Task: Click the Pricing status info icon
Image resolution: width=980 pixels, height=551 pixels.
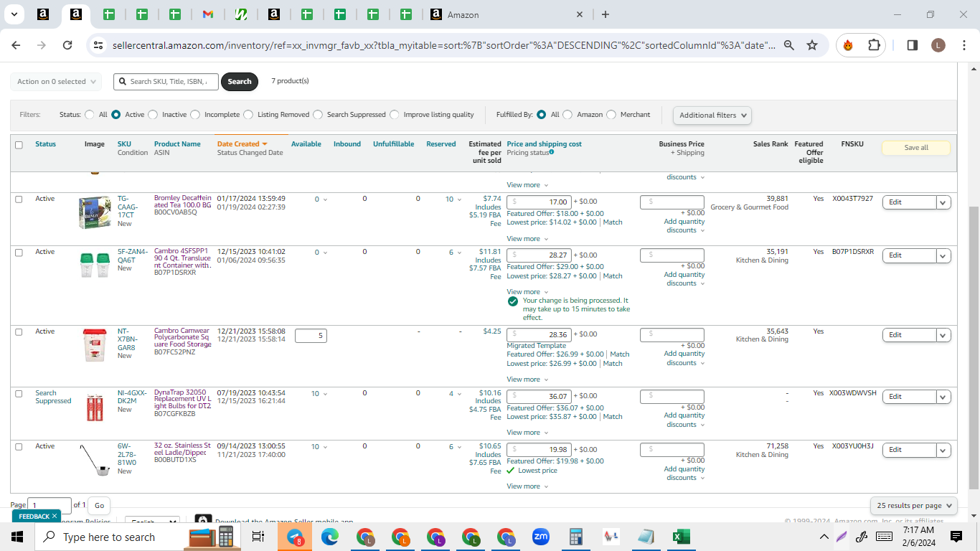Action: (551, 152)
